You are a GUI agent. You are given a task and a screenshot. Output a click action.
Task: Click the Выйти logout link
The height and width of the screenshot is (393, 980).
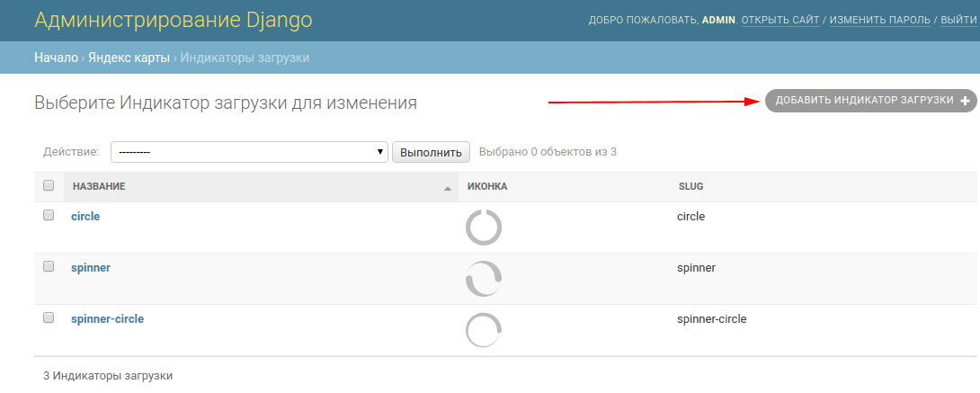coord(958,21)
